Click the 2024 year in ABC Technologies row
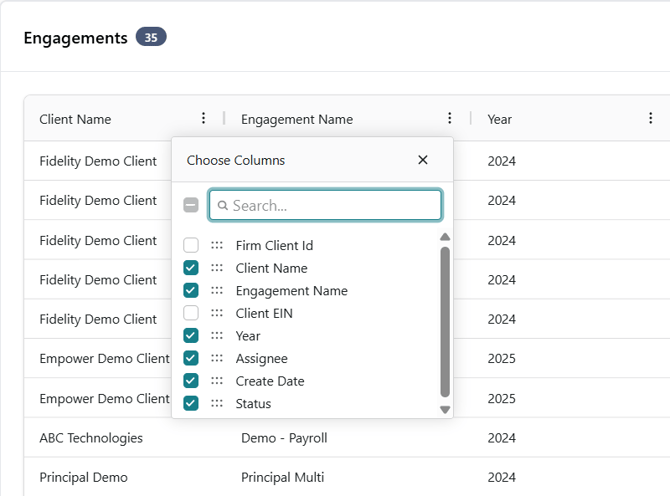 pos(502,438)
